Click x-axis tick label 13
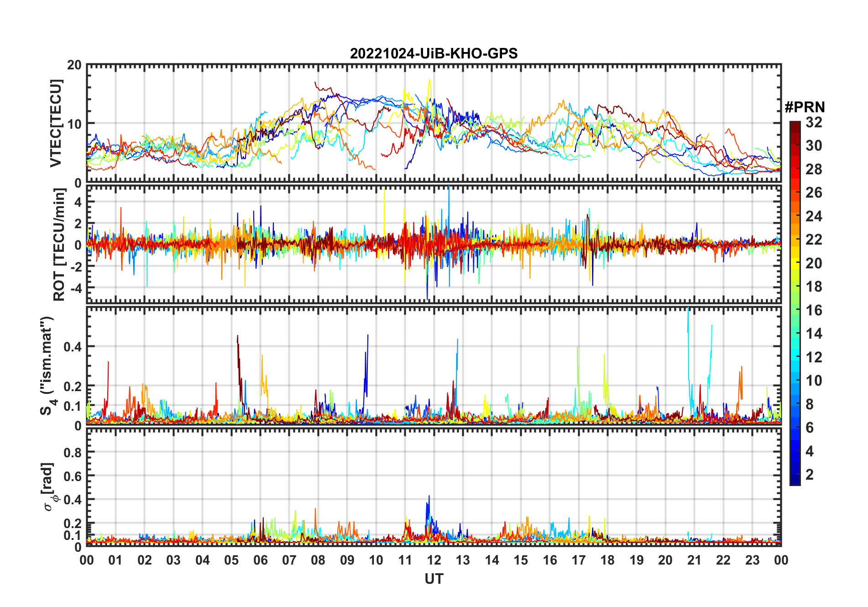The width and height of the screenshot is (868, 607). [x=463, y=560]
